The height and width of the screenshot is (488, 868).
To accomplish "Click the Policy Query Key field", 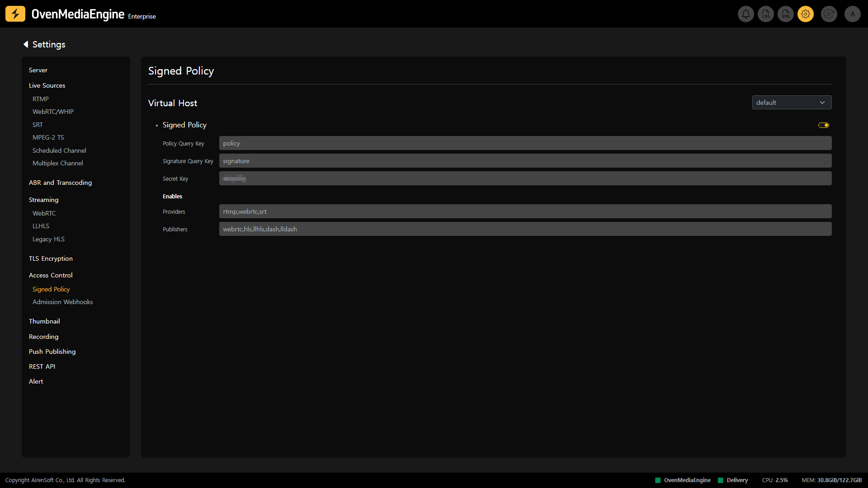I will [x=525, y=143].
